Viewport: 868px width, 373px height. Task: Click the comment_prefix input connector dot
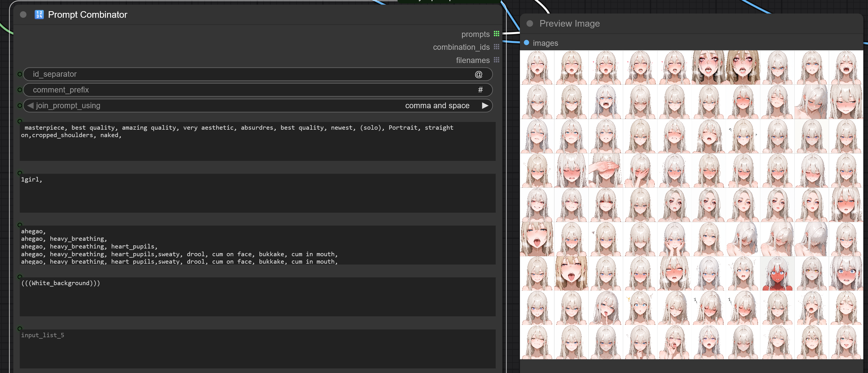click(20, 90)
